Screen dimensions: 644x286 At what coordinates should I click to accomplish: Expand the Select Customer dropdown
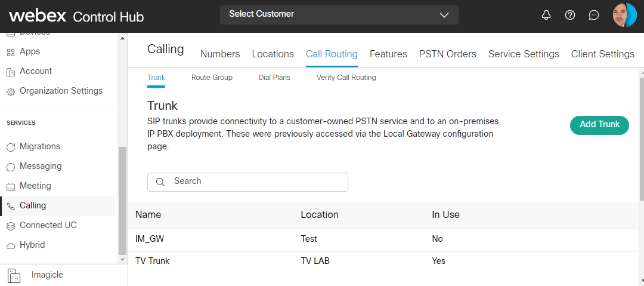pyautogui.click(x=339, y=14)
